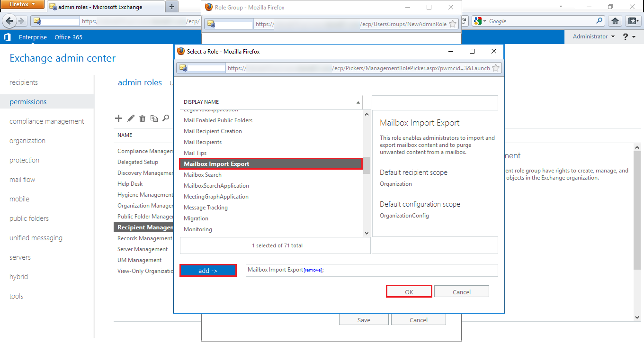
Task: Switch to the Office 365 tab
Action: tap(68, 37)
